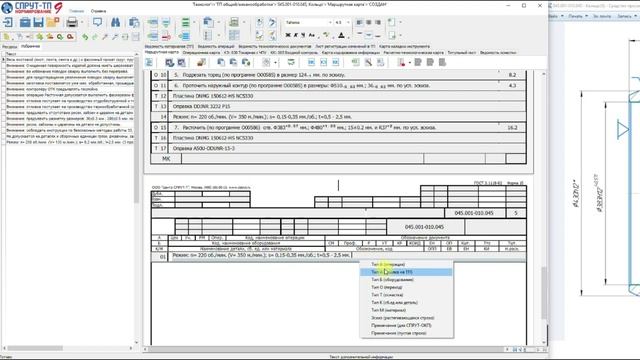Image resolution: width=640 pixels, height=360 pixels.
Task: Open the Операционная карта tab
Action: pos(201,53)
